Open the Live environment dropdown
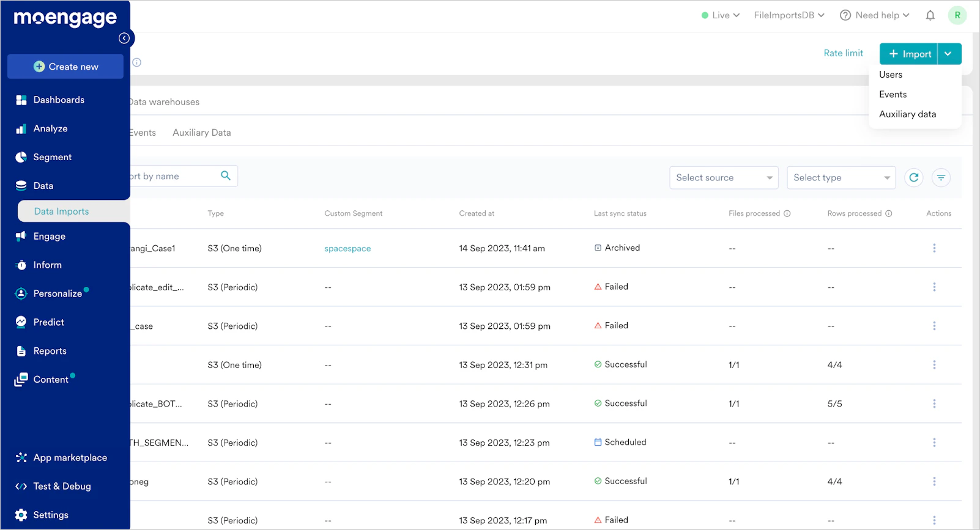 point(721,15)
